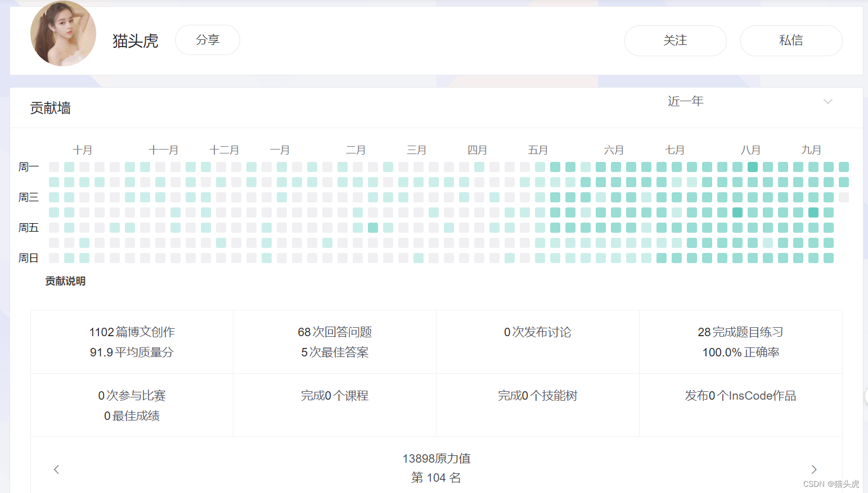This screenshot has height=493, width=868.
Task: Click 八月 month label on heatmap
Action: coord(751,150)
